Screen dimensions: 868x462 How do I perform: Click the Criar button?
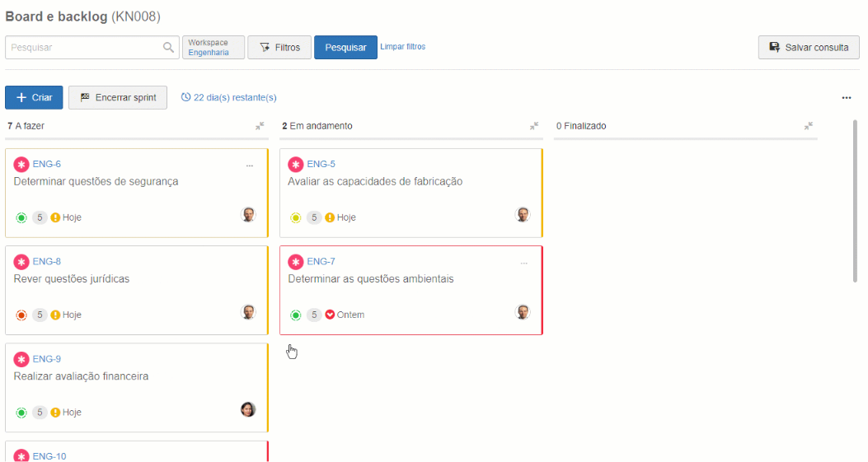[34, 97]
